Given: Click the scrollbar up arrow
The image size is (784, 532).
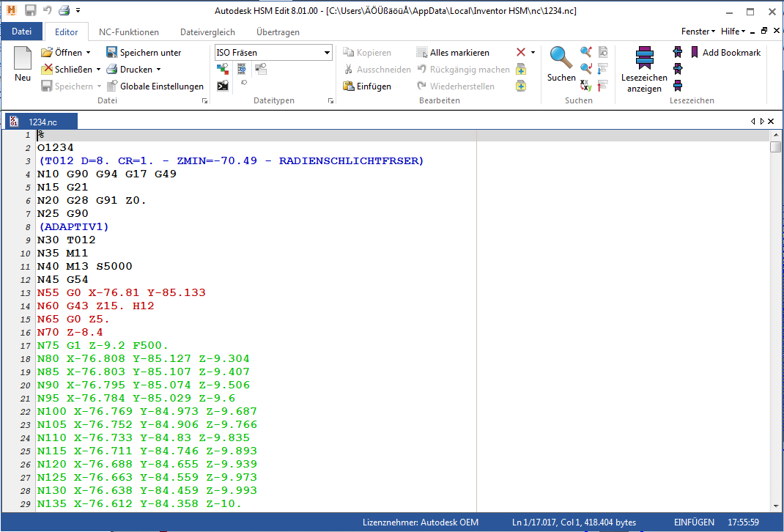Looking at the screenshot, I should 775,135.
